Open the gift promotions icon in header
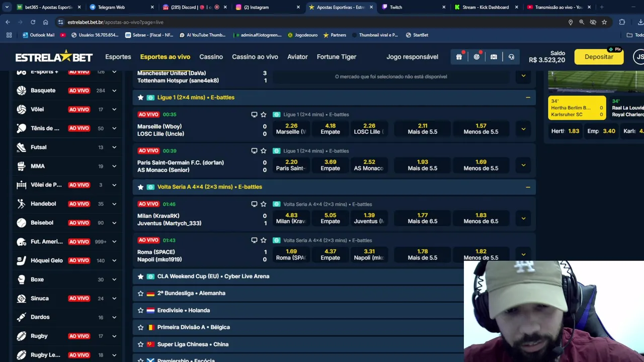This screenshot has width=644, height=362. (459, 57)
